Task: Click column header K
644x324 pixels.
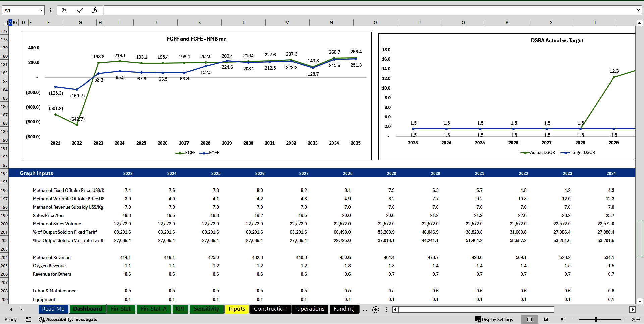Action: tap(199, 22)
